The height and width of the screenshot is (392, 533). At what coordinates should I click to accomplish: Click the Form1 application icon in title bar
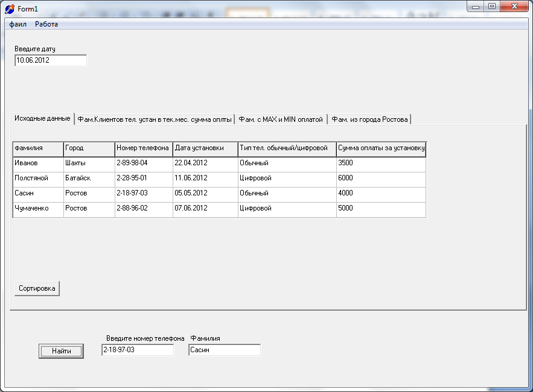coord(10,9)
